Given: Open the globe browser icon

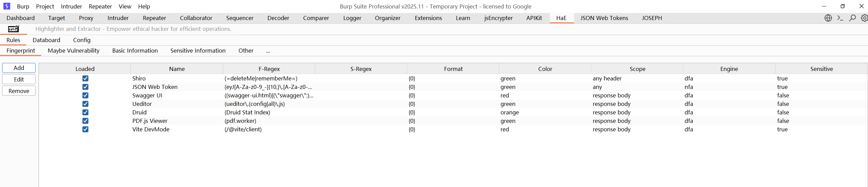Looking at the screenshot, I should pyautogui.click(x=828, y=18).
